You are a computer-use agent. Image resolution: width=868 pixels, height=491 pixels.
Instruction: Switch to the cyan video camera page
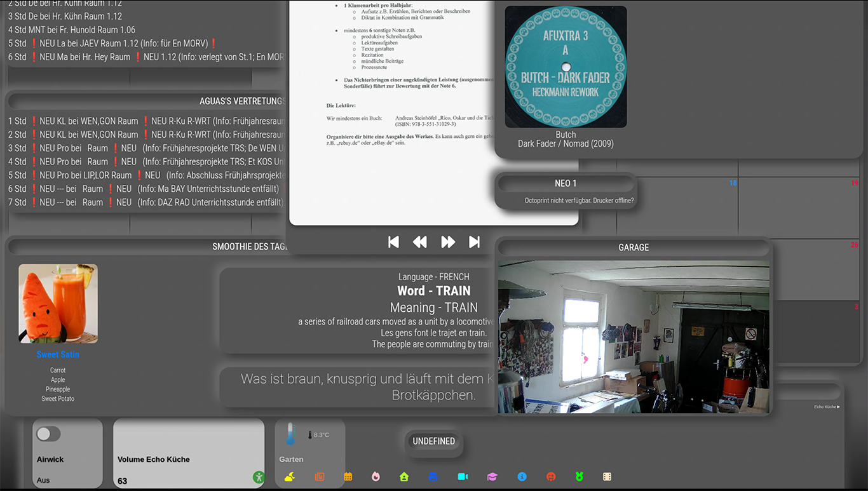(x=463, y=476)
